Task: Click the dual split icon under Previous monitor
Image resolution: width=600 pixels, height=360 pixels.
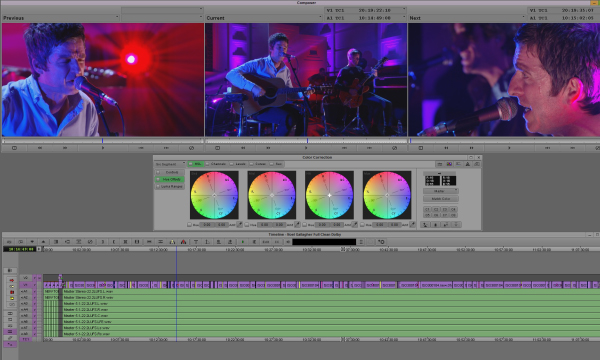Action: click(14, 148)
